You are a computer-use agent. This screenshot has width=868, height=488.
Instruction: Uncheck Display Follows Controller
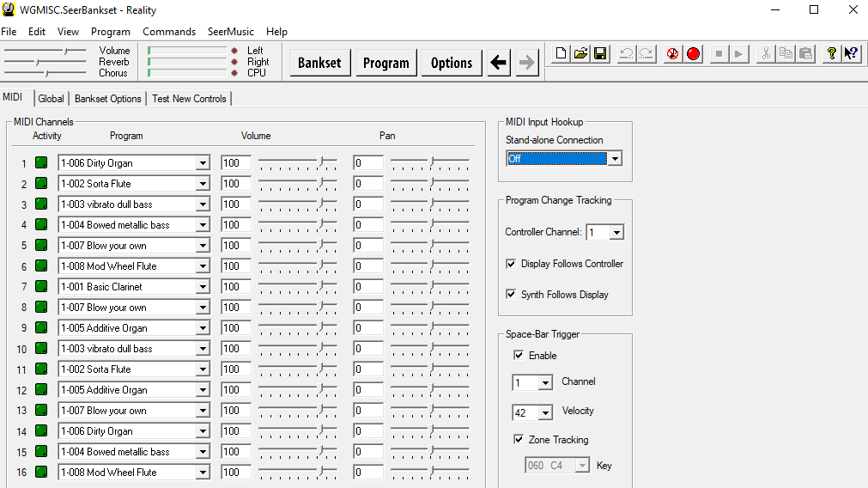pos(512,264)
